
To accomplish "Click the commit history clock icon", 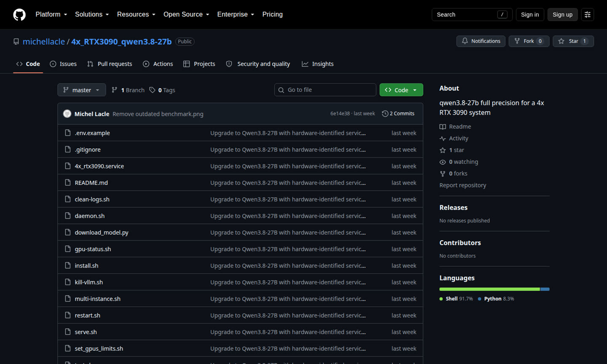I will 385,114.
